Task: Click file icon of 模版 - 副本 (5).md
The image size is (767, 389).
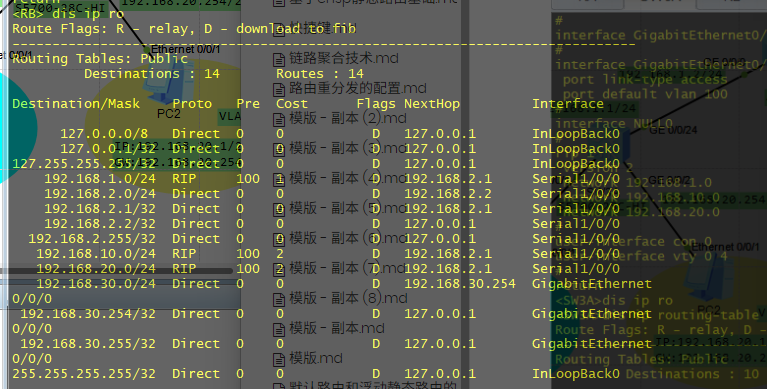Action: pos(279,209)
